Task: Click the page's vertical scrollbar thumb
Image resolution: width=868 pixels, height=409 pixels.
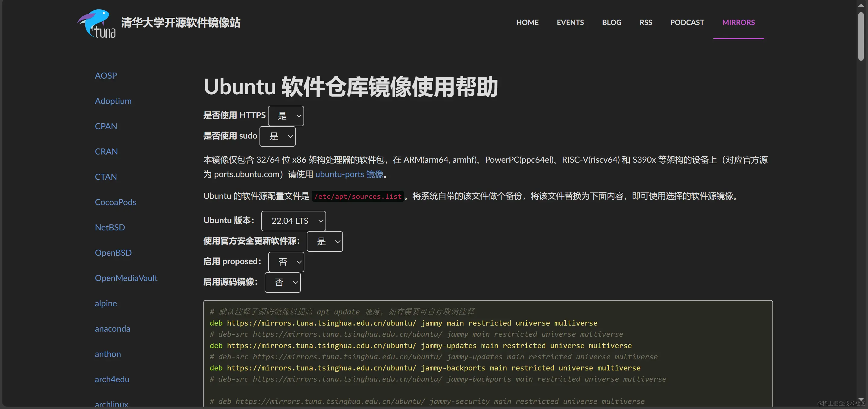Action: (861, 36)
